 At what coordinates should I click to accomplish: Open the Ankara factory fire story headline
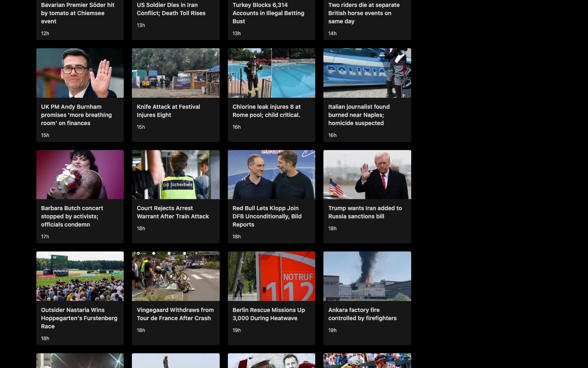[x=363, y=314]
